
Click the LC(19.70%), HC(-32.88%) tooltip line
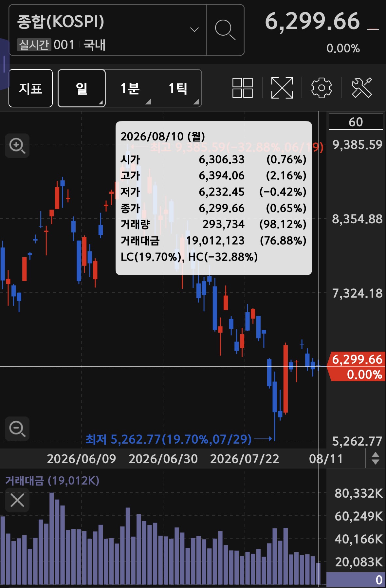(189, 257)
